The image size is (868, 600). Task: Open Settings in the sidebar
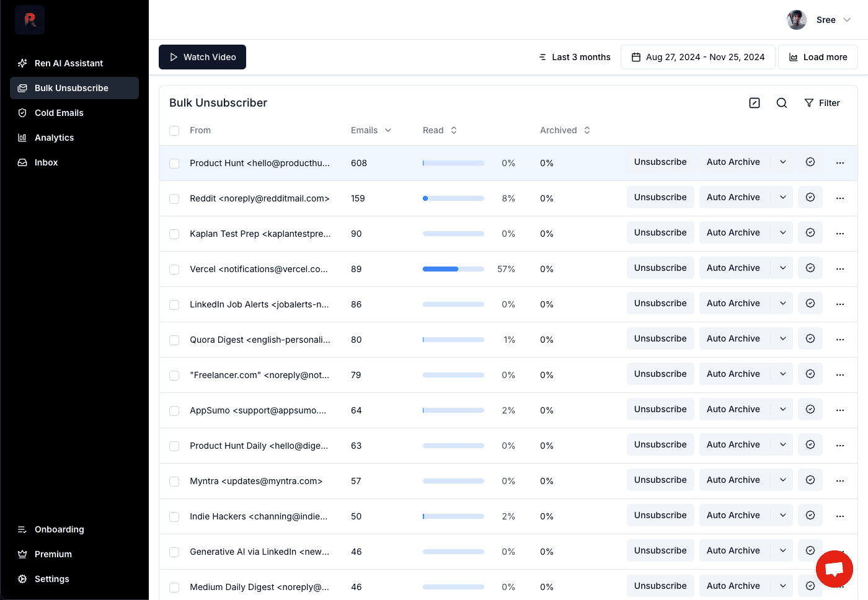click(x=74, y=579)
